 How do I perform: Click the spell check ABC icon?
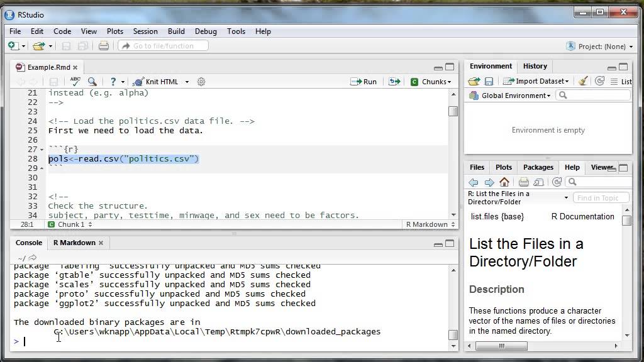click(x=75, y=81)
